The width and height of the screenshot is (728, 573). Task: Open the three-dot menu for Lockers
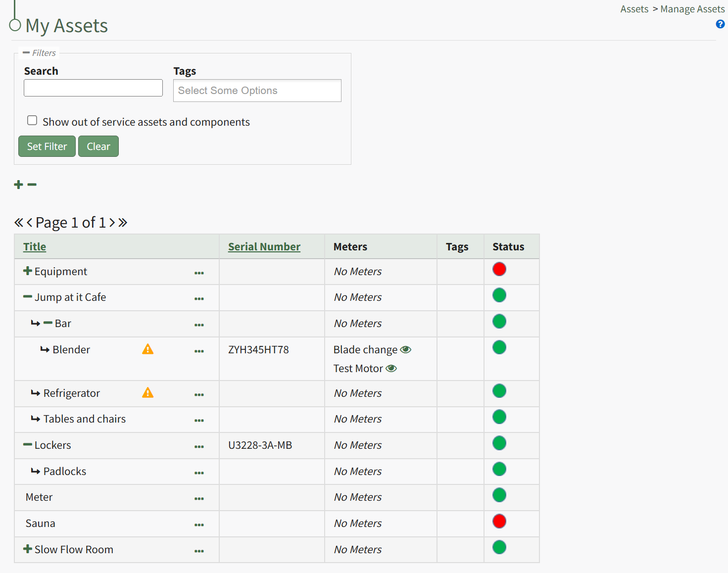(x=199, y=446)
